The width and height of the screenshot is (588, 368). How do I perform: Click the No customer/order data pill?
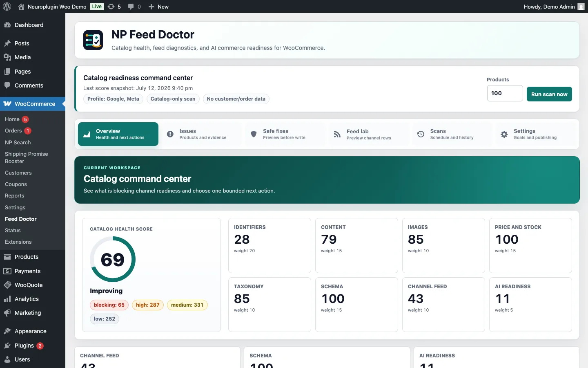tap(236, 99)
